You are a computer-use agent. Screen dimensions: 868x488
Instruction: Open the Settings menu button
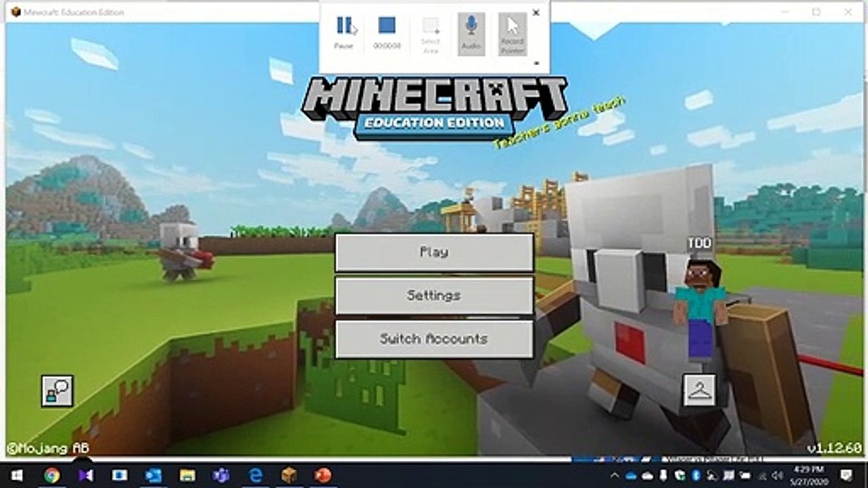pyautogui.click(x=434, y=296)
